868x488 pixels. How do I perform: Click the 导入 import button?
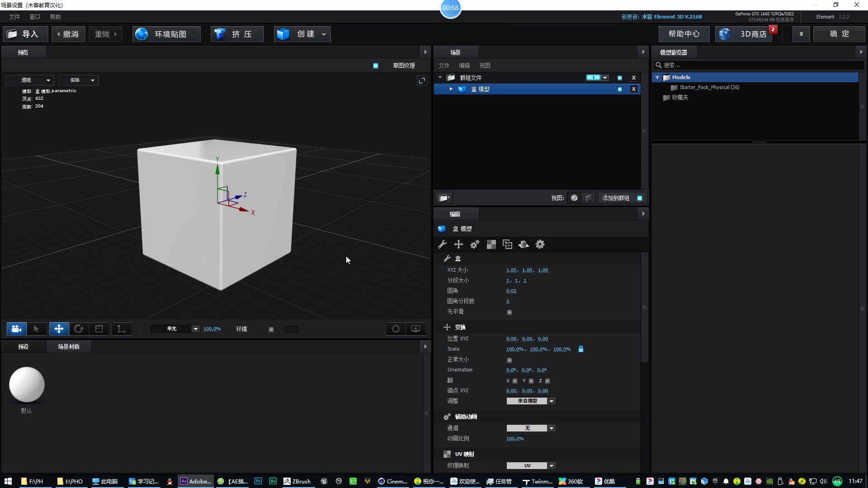[x=25, y=34]
